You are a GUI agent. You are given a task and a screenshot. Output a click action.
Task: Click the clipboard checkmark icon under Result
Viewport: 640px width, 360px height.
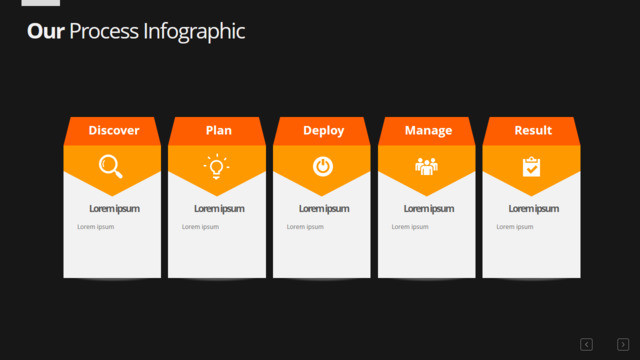click(x=531, y=167)
